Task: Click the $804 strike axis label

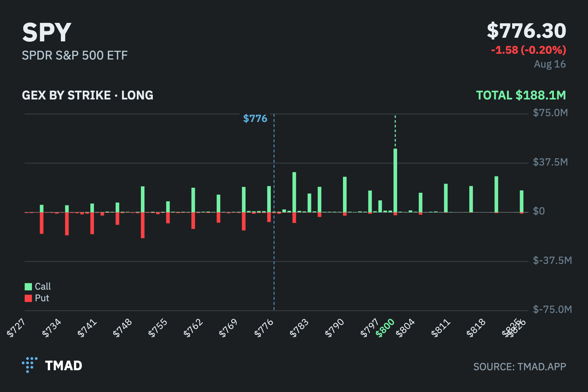Action: (x=405, y=327)
